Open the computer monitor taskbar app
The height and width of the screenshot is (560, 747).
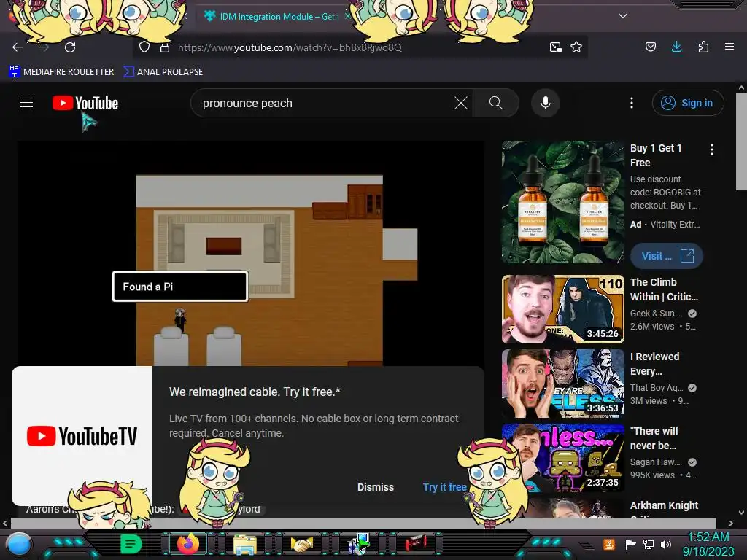[359, 544]
